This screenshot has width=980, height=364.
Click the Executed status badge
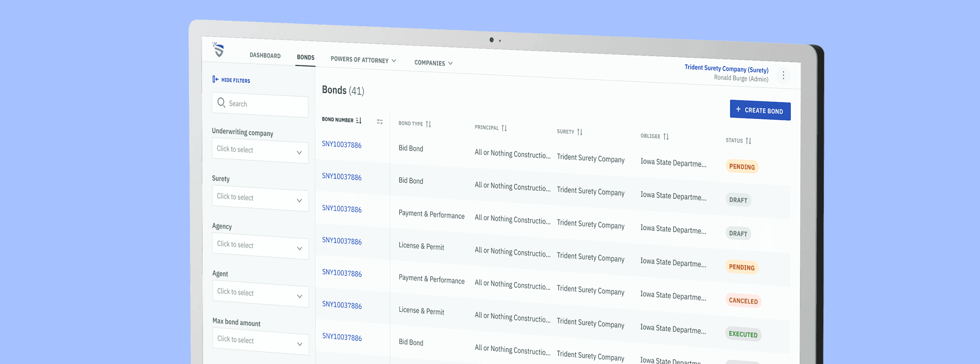(743, 334)
